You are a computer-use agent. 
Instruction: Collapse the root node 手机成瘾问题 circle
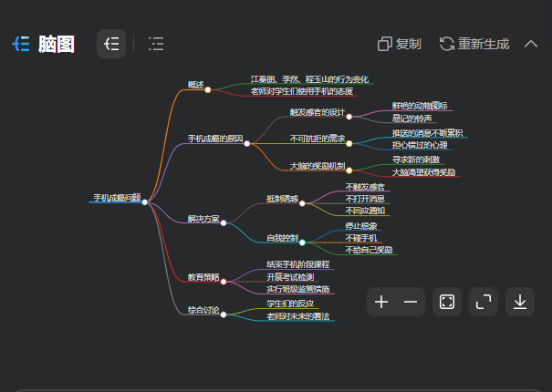click(145, 202)
